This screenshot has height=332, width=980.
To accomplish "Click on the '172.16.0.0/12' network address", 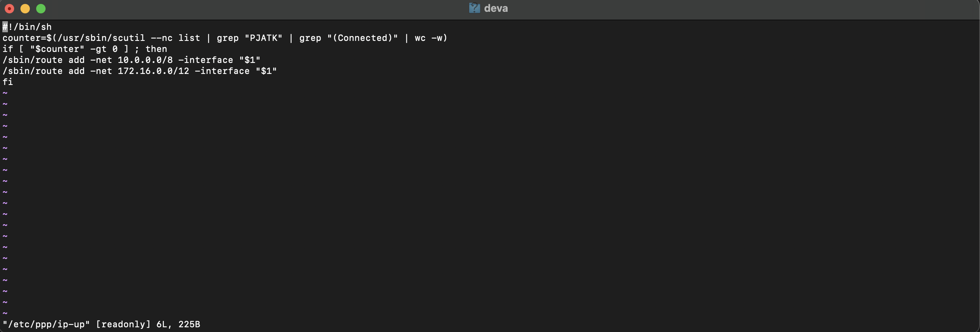I will (x=154, y=71).
